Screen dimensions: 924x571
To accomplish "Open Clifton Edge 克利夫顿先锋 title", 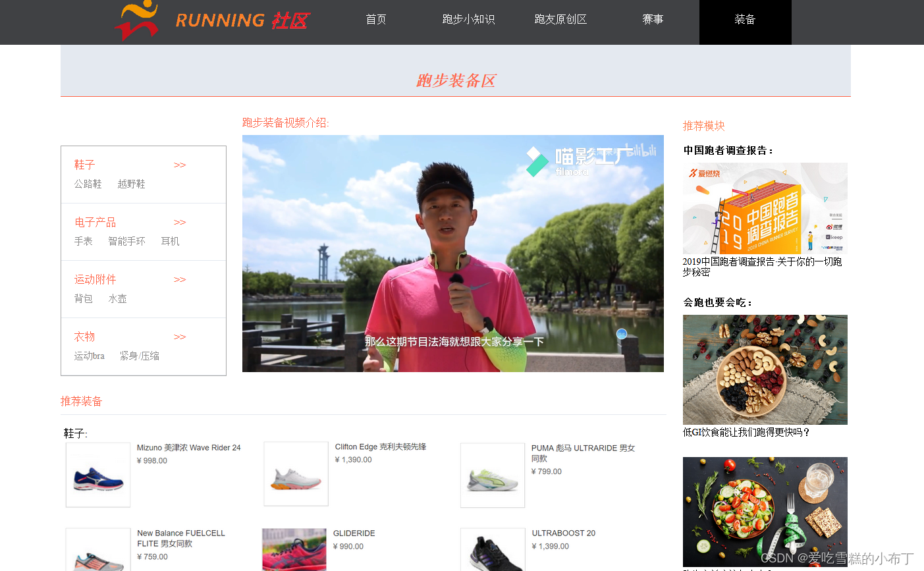I will click(381, 447).
